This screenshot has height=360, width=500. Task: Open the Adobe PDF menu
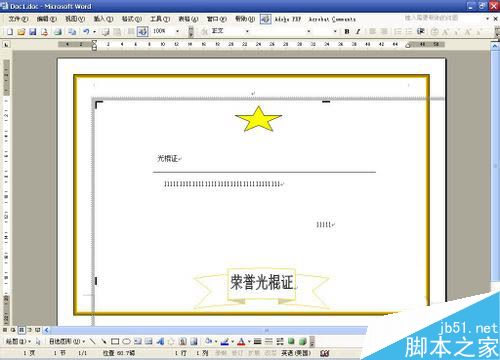click(x=288, y=19)
